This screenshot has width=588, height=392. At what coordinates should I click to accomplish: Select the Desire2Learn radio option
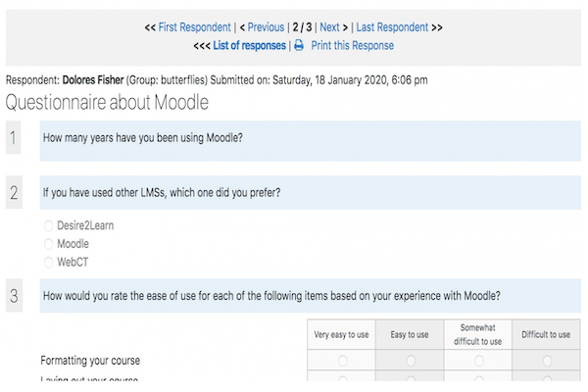(48, 225)
